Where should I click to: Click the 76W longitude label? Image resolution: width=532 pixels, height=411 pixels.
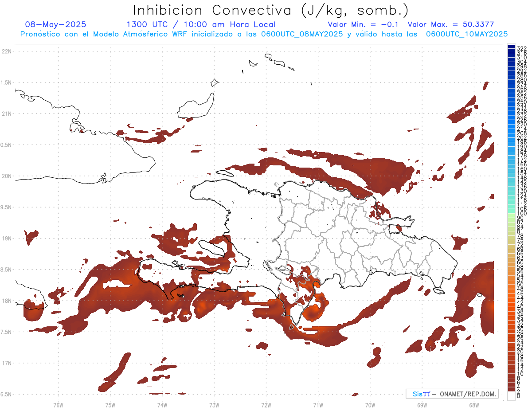coord(58,405)
